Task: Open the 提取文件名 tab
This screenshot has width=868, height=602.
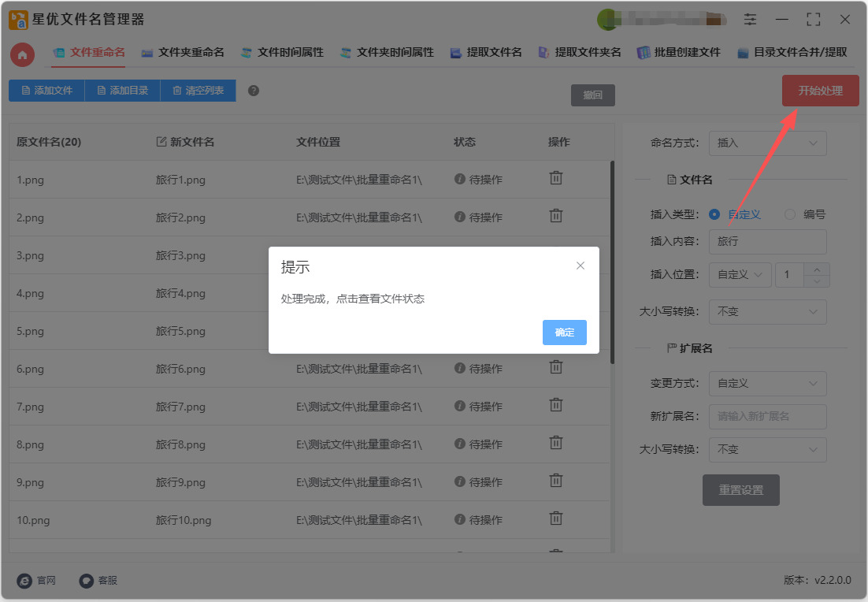Action: [486, 53]
